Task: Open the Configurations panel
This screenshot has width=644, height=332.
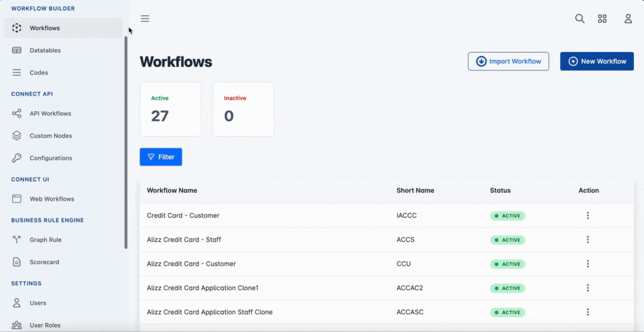Action: (x=51, y=158)
